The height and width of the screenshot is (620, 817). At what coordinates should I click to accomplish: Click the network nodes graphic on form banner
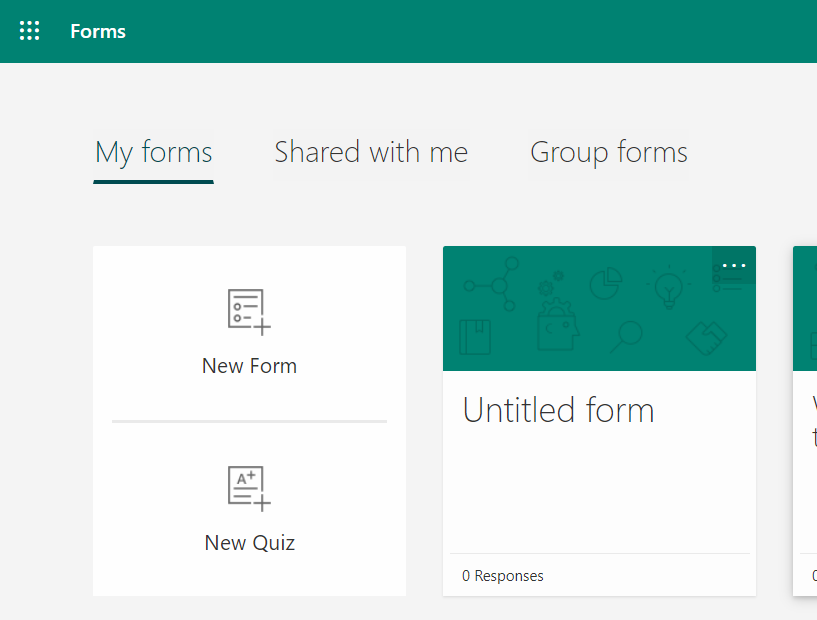tap(493, 283)
